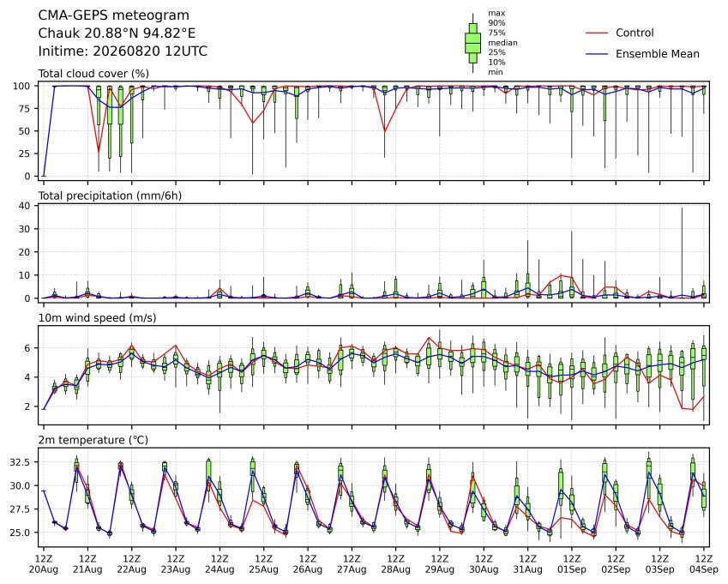Click the red Control legend line
The width and height of the screenshot is (728, 584).
click(x=597, y=33)
